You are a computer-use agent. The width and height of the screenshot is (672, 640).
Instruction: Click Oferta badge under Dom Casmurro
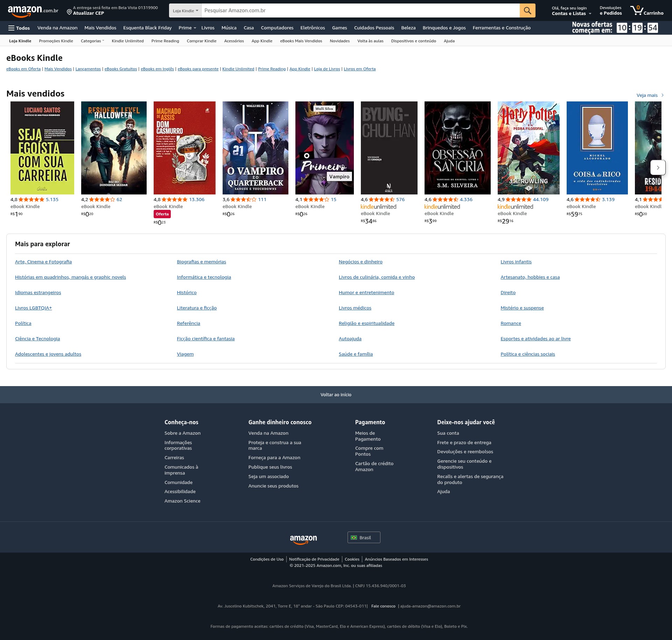(x=162, y=214)
